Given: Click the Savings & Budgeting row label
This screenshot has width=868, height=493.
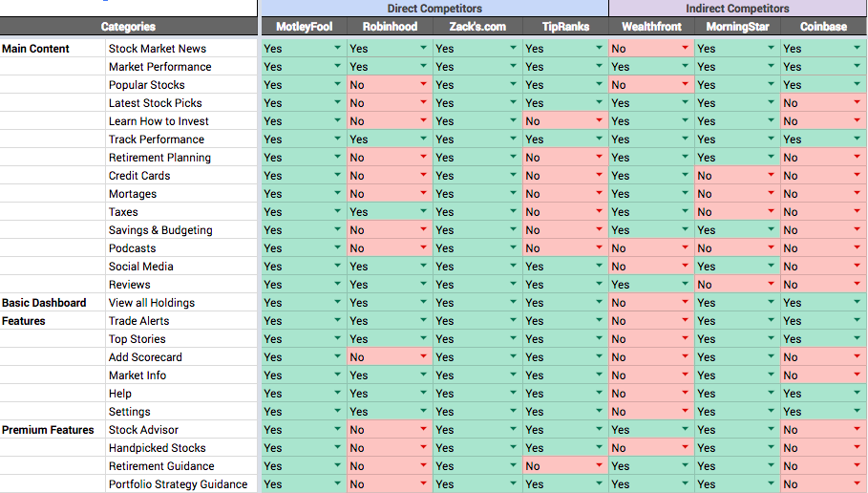Looking at the screenshot, I should pos(160,230).
